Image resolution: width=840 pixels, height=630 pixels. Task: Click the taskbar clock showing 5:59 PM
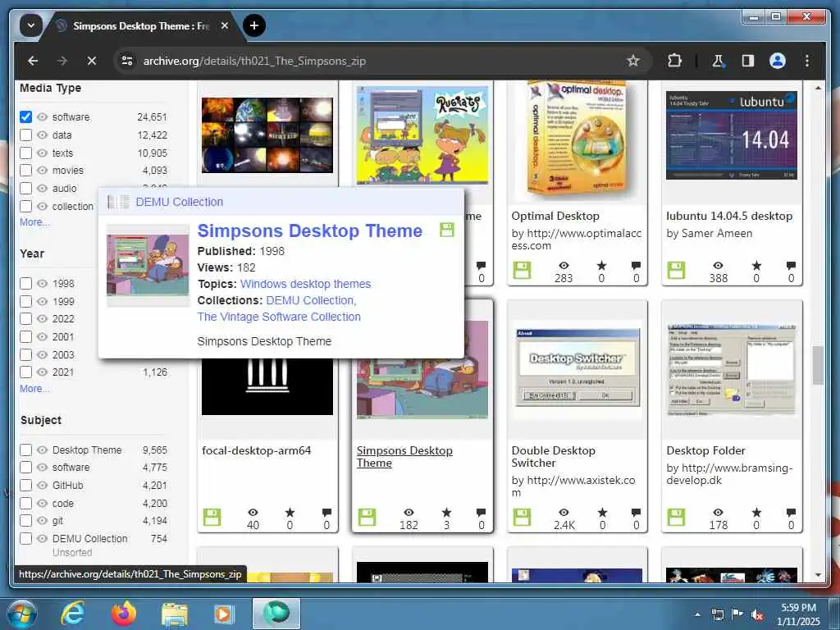[x=798, y=614]
